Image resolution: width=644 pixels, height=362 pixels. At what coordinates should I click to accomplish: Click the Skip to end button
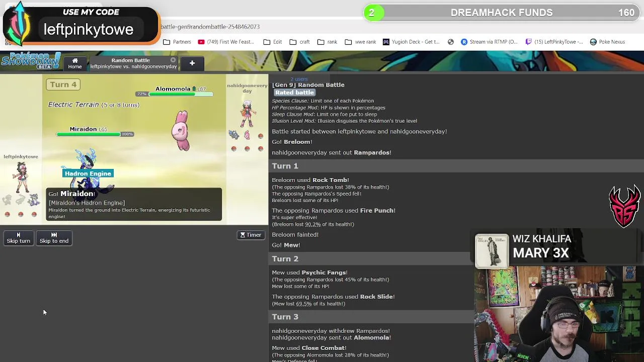(x=54, y=238)
